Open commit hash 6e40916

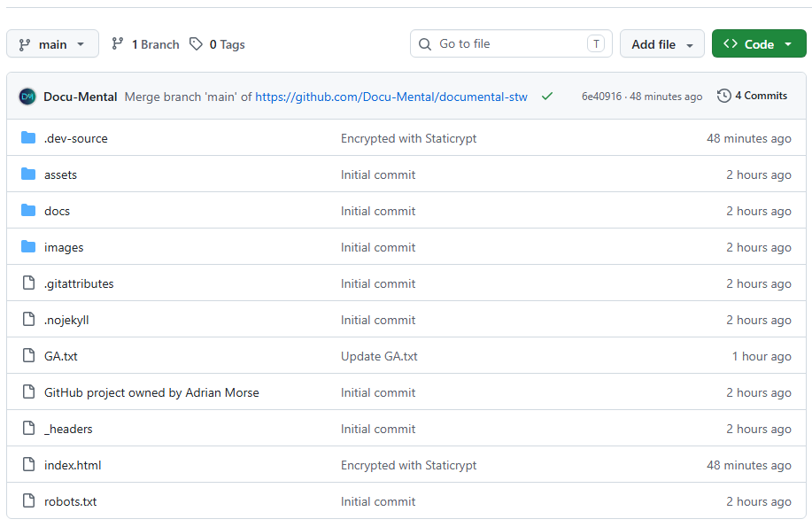[x=601, y=97]
